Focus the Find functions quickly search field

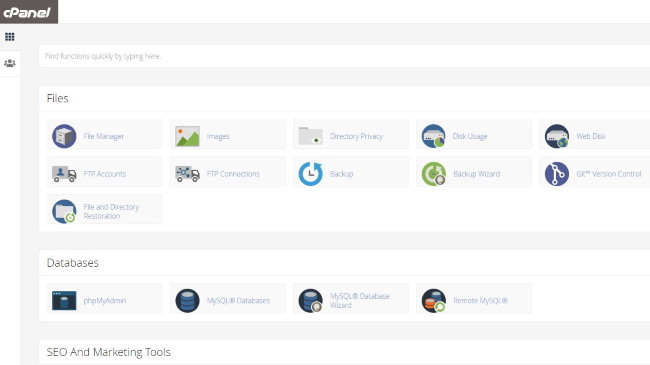344,56
